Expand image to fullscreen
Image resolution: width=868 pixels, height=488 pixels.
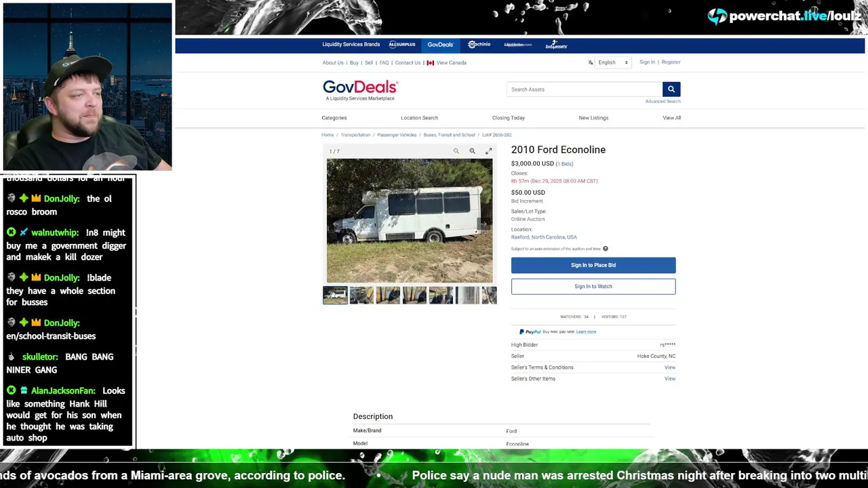488,151
